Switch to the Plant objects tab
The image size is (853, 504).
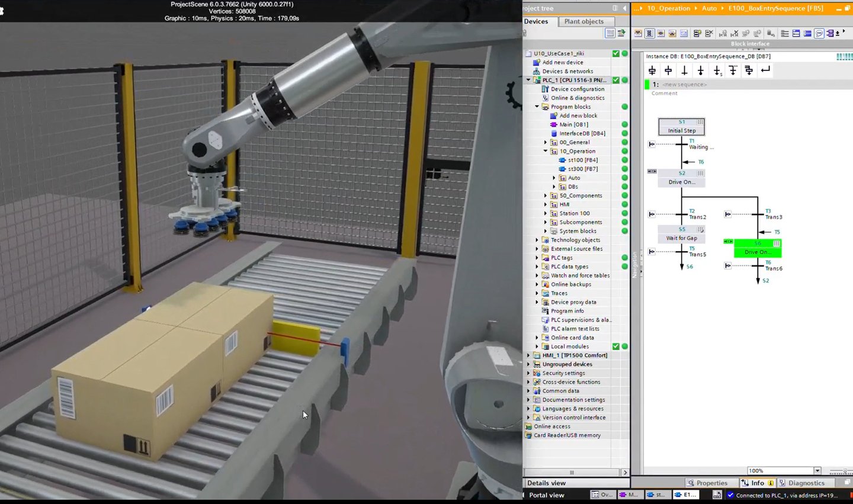point(583,21)
